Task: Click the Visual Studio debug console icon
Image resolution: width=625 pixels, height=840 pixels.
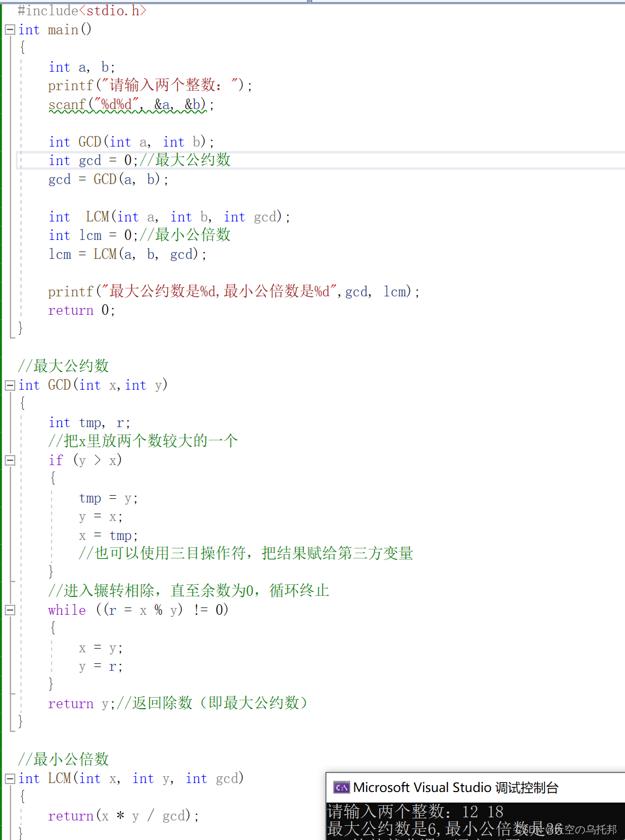Action: click(x=341, y=788)
